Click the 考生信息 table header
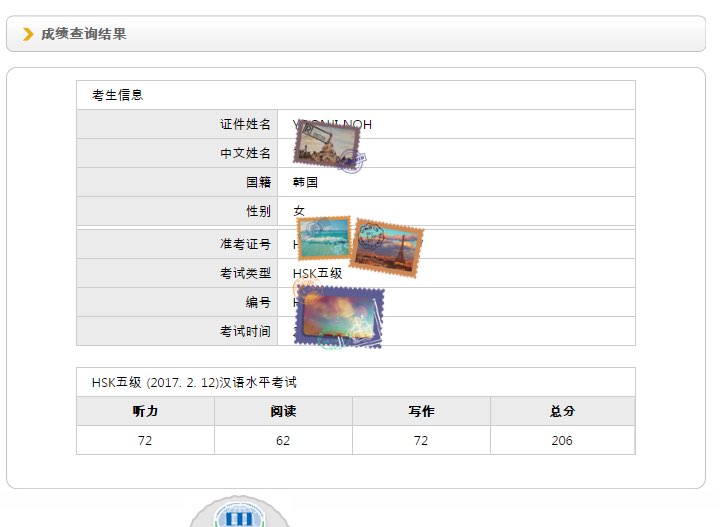Screen dimensions: 720x527 (356, 95)
